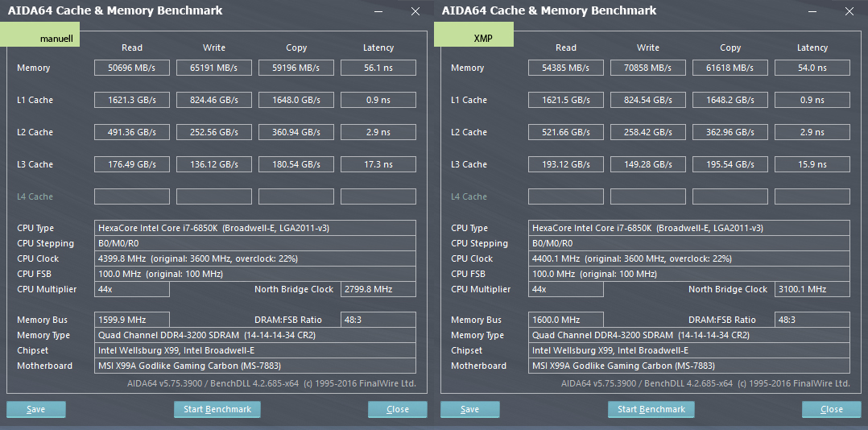868x430 pixels.
Task: Close the left AIDA64 window via X
Action: click(415, 11)
